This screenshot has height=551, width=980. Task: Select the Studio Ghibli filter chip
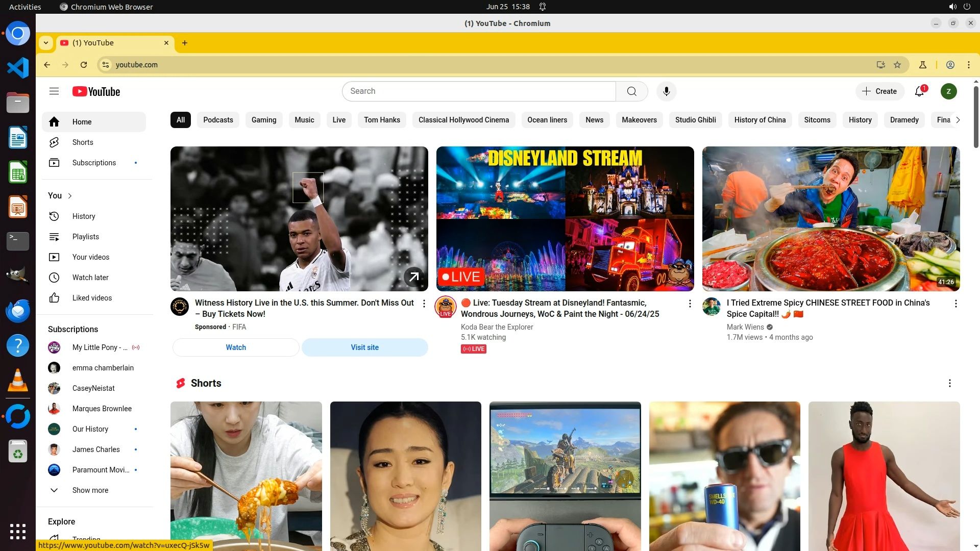tap(695, 120)
